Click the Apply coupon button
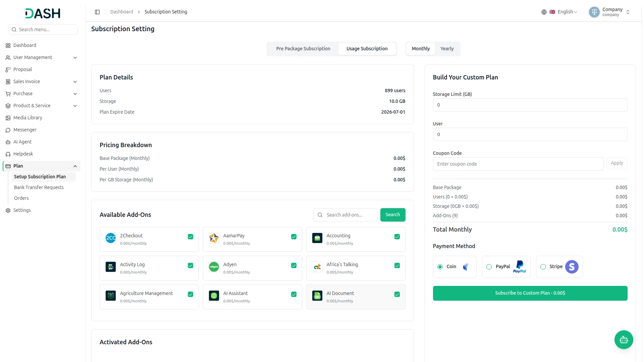The height and width of the screenshot is (362, 644). (616, 163)
